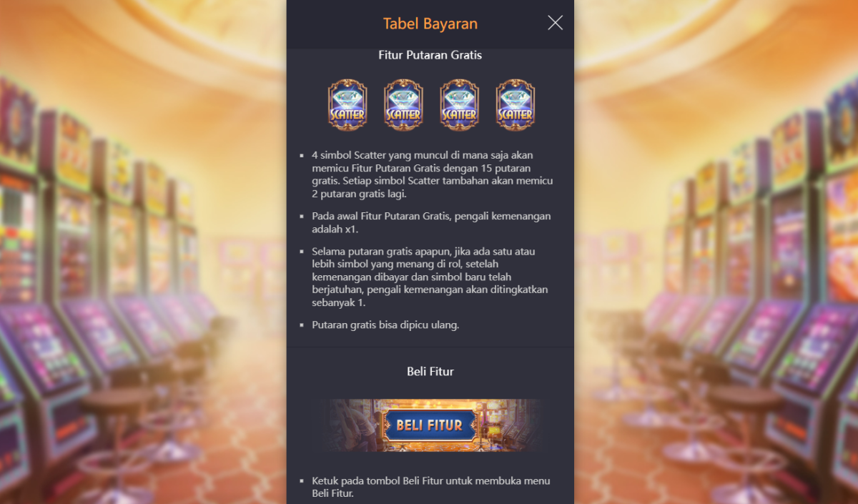Select the second Scatter diamond symbol

pyautogui.click(x=403, y=105)
